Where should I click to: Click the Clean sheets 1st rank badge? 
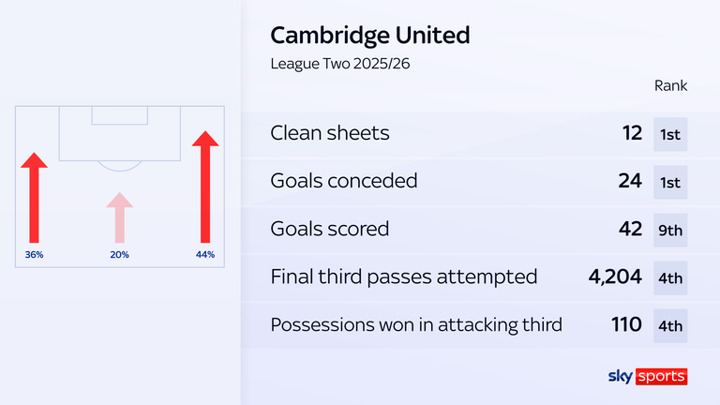(x=670, y=135)
